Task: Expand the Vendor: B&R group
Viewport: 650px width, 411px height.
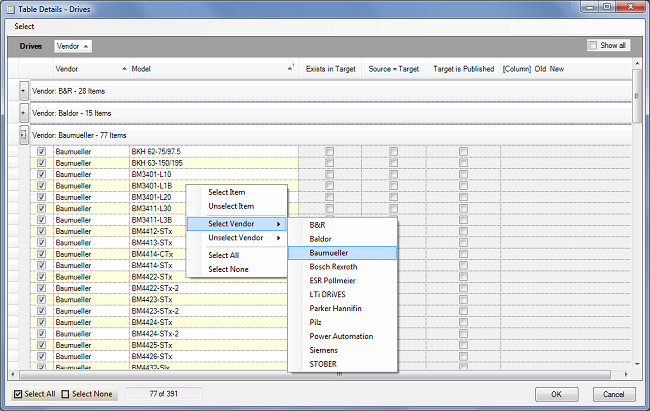Action: pyautogui.click(x=24, y=89)
